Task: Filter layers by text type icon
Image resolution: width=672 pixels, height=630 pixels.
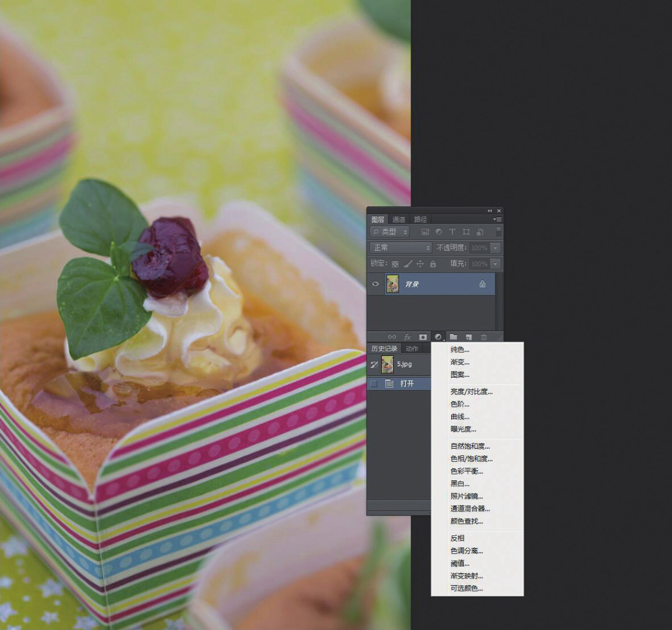Action: pos(452,232)
